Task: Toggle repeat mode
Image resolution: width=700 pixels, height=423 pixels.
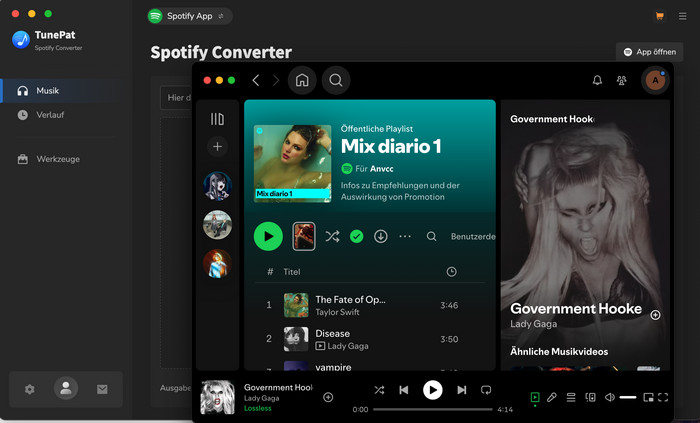Action: pyautogui.click(x=486, y=390)
